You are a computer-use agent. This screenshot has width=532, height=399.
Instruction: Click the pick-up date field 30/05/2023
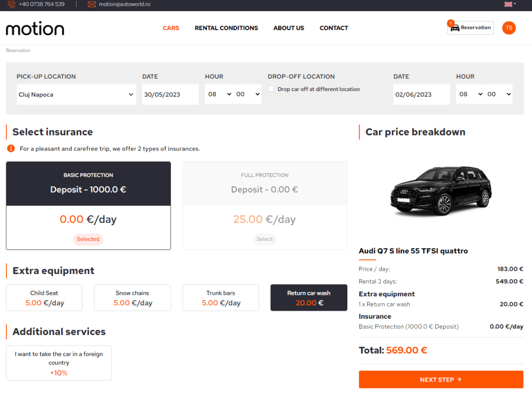pos(170,95)
